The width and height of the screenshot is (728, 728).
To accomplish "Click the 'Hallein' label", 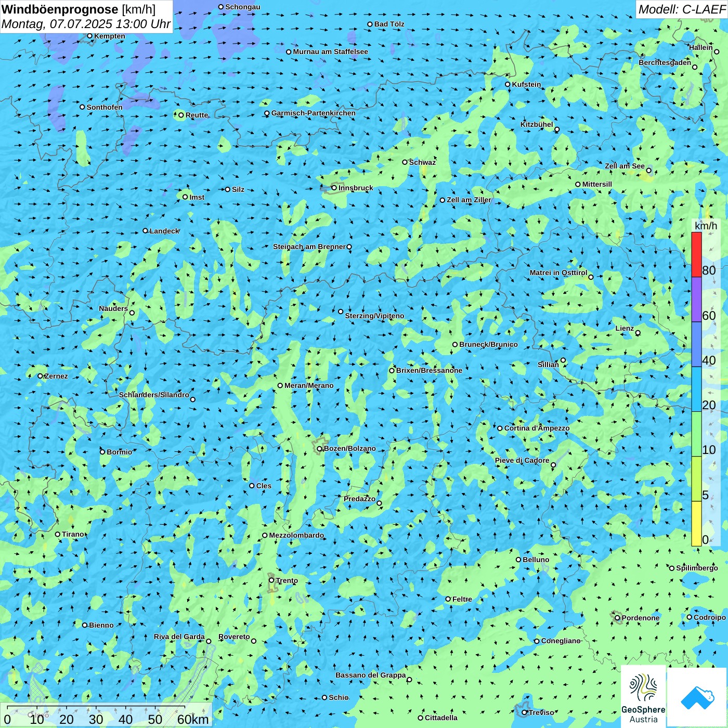I will tap(700, 47).
